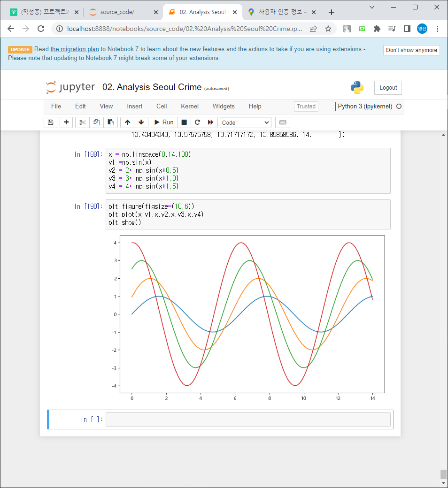Open the Chrome three-dot menu

tap(437, 29)
